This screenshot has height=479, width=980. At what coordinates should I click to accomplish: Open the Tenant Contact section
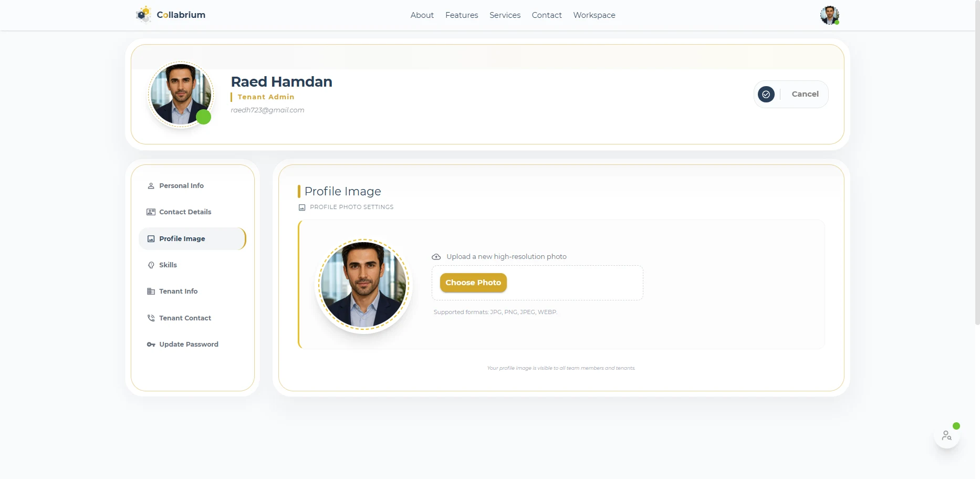point(192,318)
